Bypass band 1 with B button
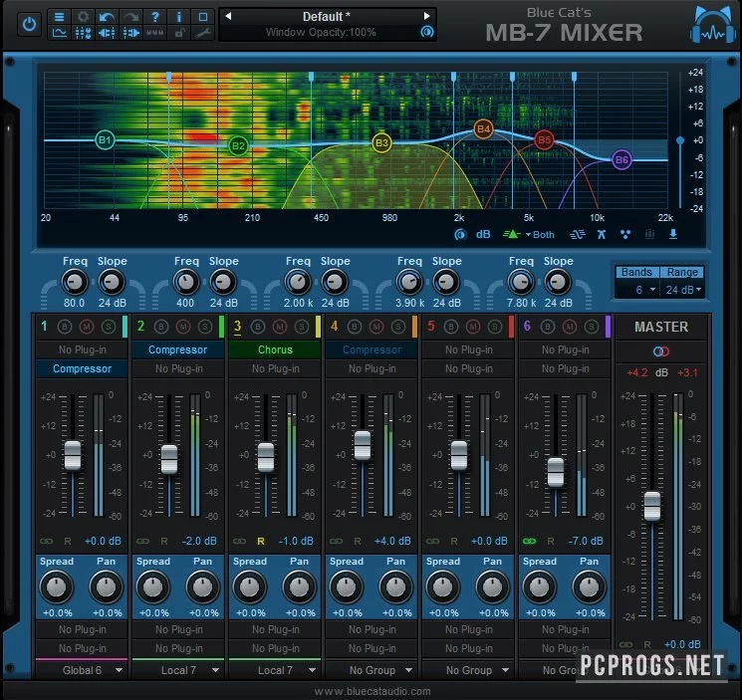 (x=65, y=327)
